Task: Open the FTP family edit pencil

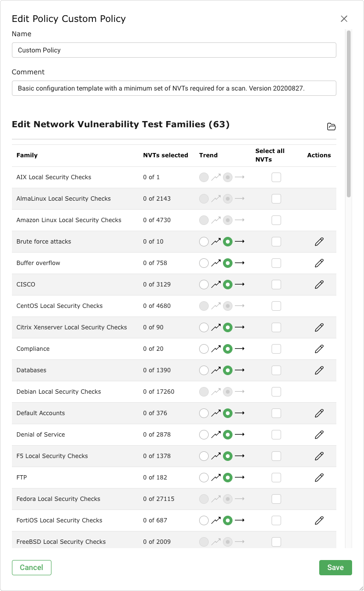Action: coord(319,478)
